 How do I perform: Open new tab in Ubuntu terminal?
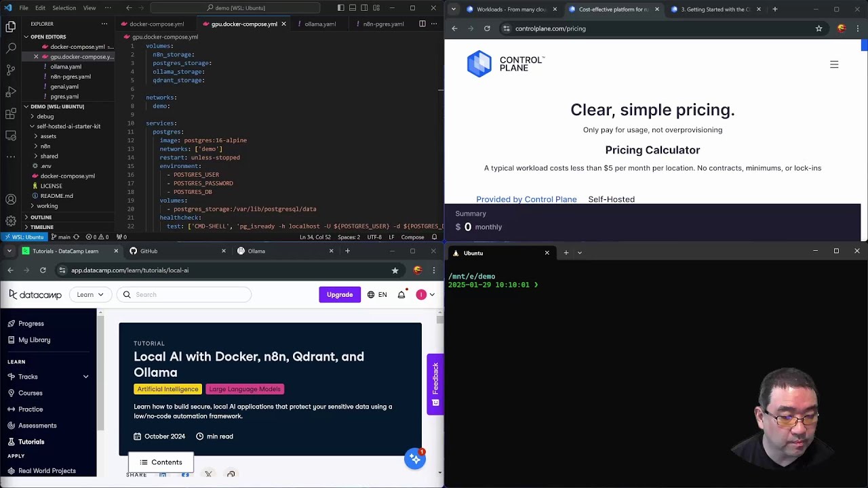coord(566,253)
